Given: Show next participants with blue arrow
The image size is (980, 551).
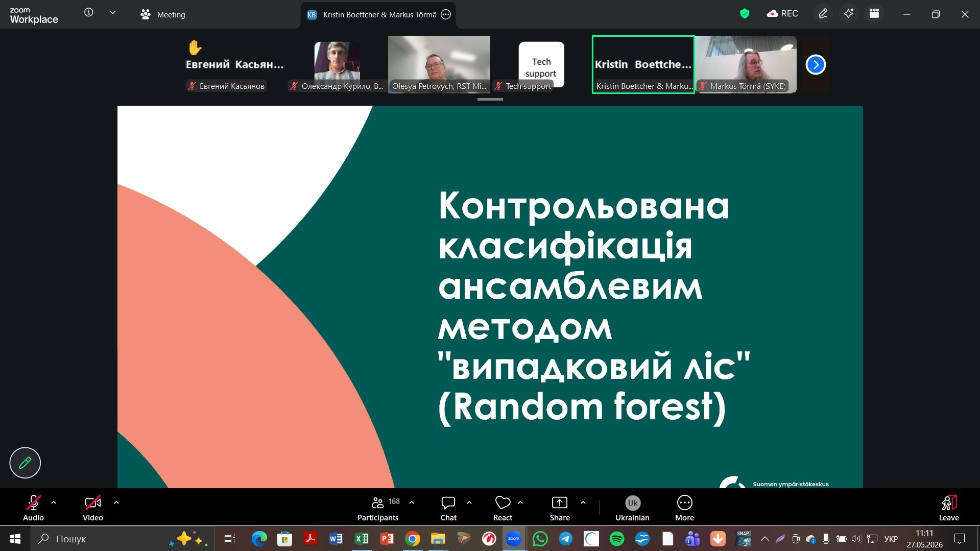Looking at the screenshot, I should click(x=816, y=64).
